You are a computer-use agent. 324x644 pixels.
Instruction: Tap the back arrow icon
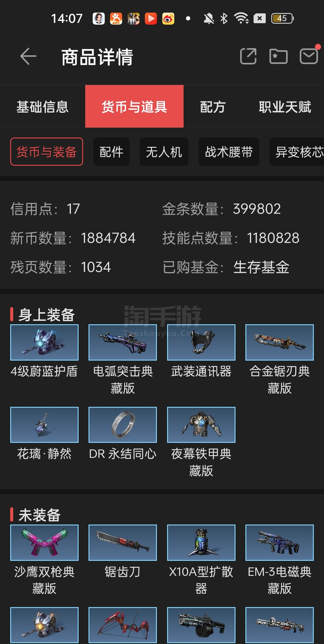28,56
